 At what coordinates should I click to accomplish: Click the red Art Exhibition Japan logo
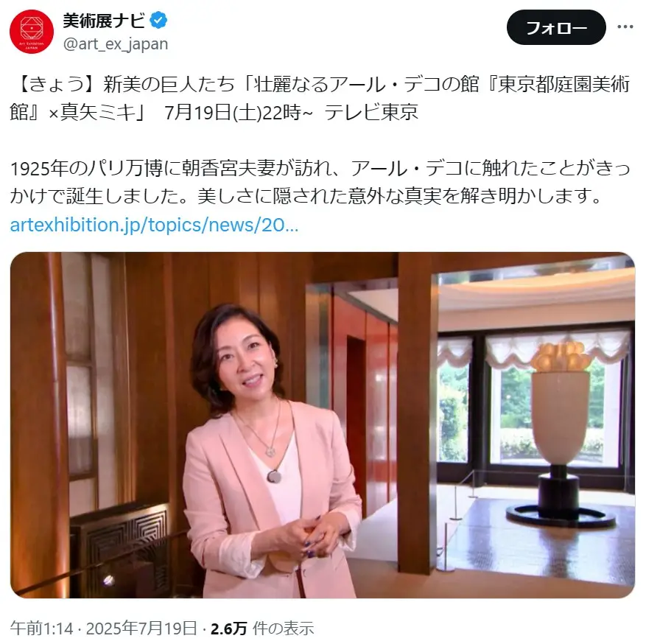(x=32, y=32)
